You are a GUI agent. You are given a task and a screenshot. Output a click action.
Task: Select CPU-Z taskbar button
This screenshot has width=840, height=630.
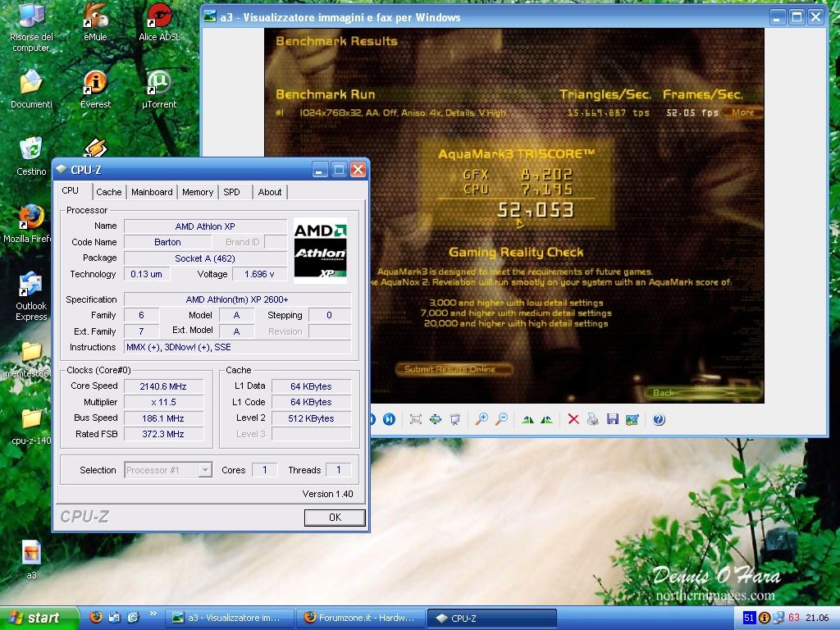(492, 618)
